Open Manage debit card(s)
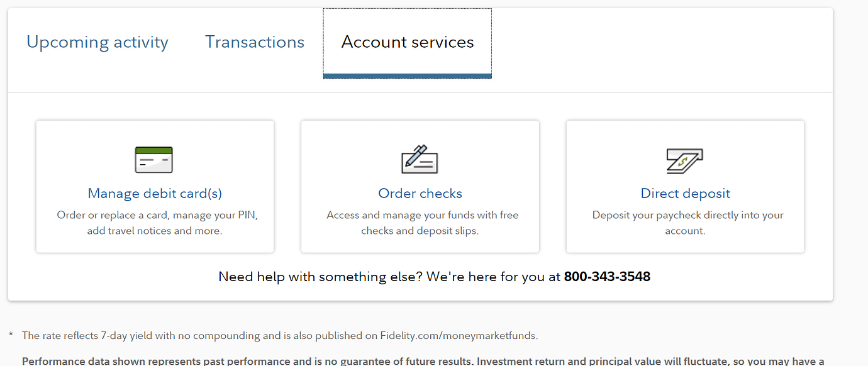This screenshot has width=868, height=366. (x=154, y=193)
